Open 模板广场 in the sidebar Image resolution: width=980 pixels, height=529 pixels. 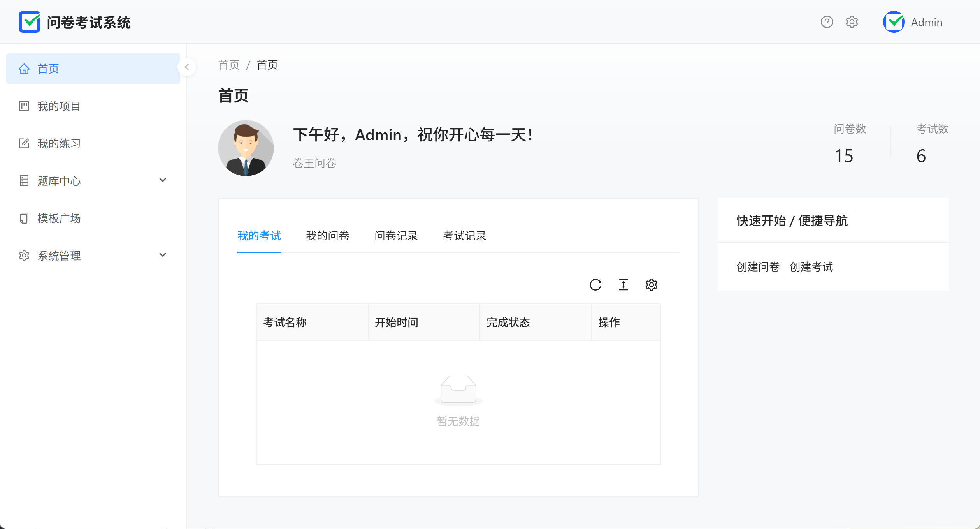click(x=93, y=218)
